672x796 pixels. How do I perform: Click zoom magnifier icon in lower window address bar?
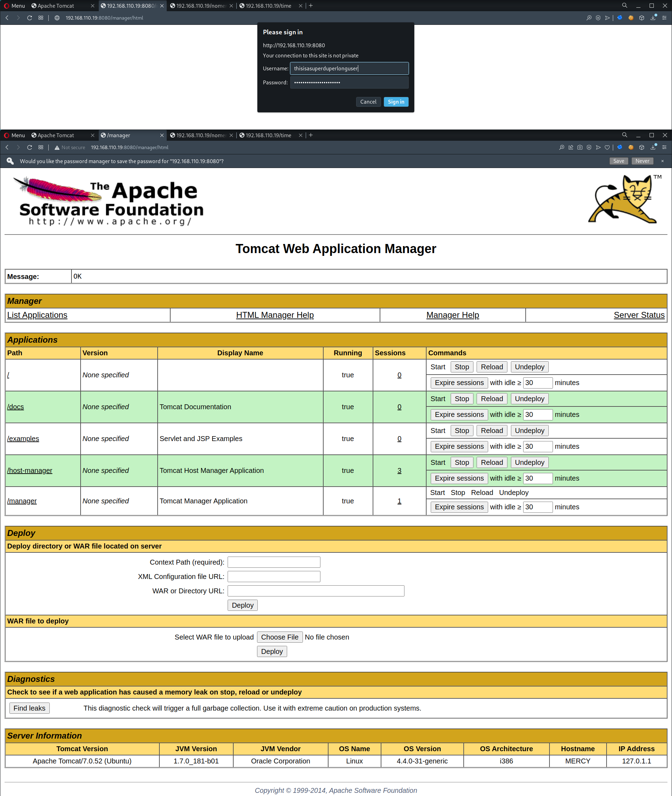point(562,147)
